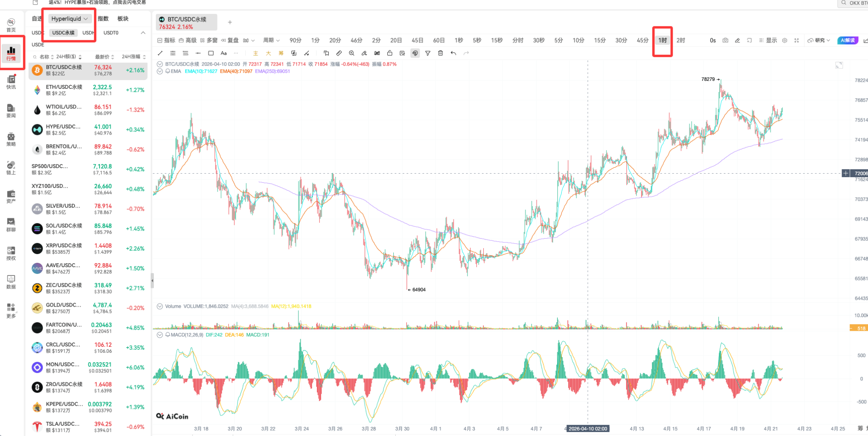Toggle the magnet snap drawing mode

(x=415, y=53)
